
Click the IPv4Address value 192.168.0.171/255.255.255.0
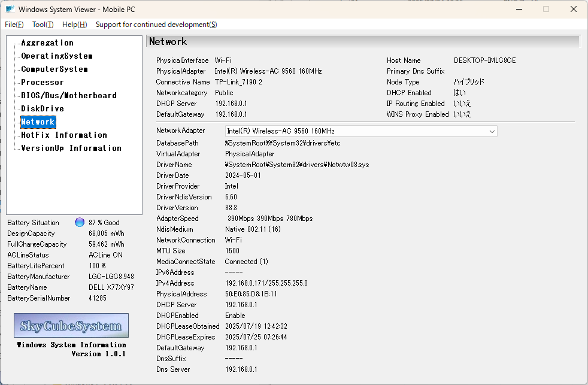pyautogui.click(x=266, y=283)
